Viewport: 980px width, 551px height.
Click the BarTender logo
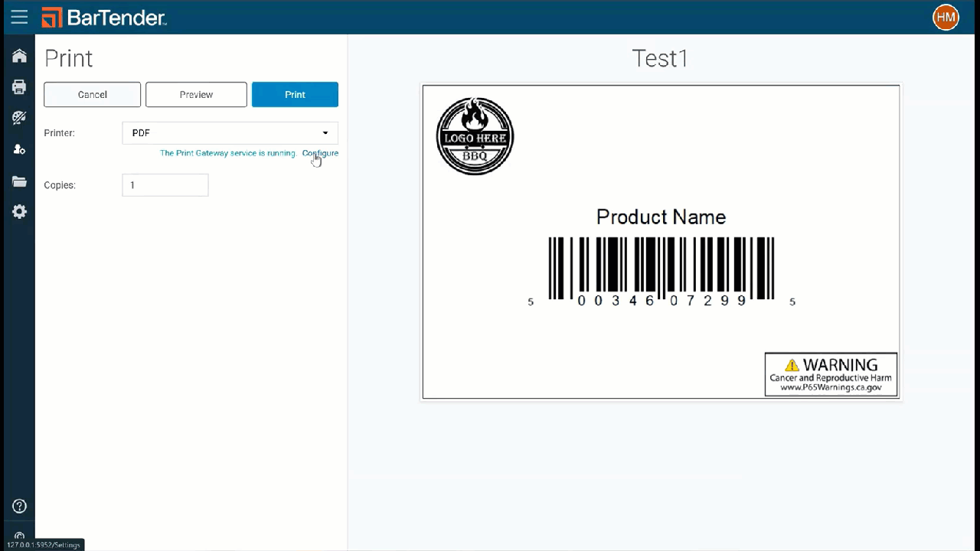point(104,17)
